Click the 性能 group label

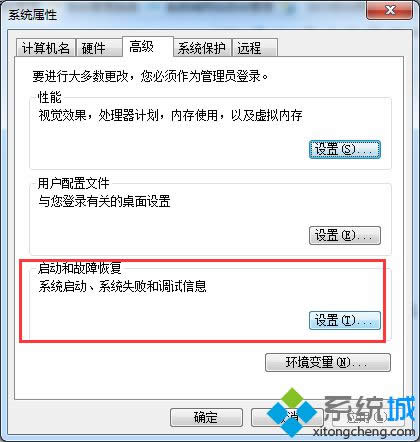50,97
